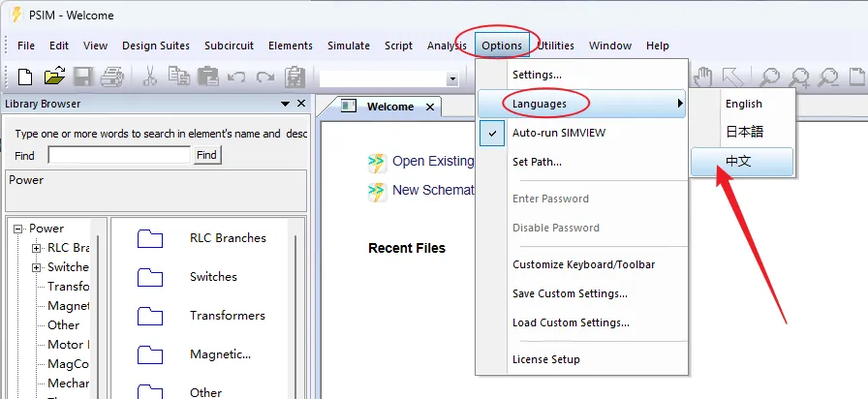Click the Zoom Out magnifier icon
Image resolution: width=868 pixels, height=399 pixels.
(828, 77)
